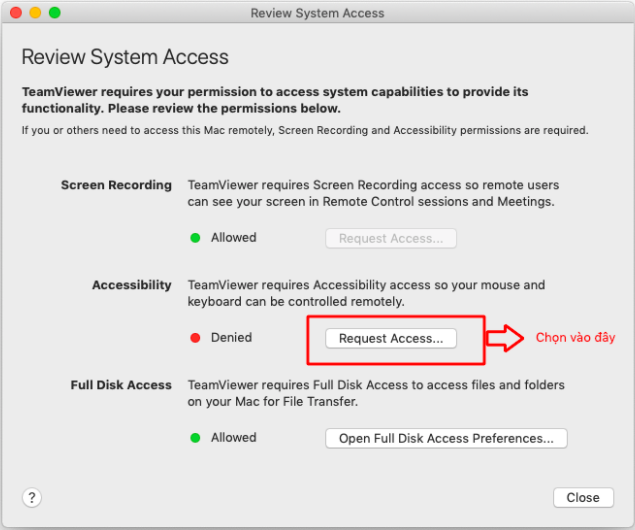Screen dimensions: 635x530
Task: Click the large 'Review System Access' heading
Action: [125, 57]
